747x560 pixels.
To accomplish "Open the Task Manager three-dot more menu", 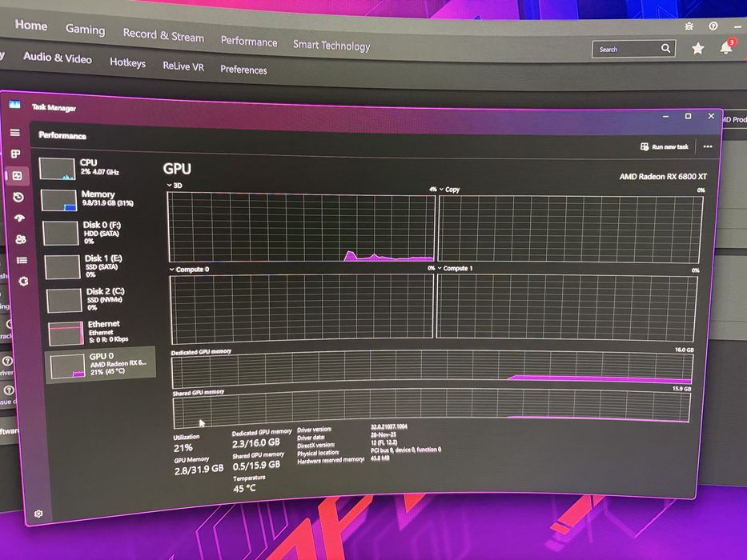I will (708, 146).
